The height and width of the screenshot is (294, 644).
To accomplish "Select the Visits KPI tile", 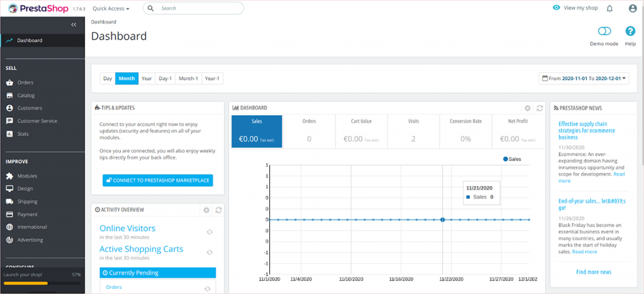I will [413, 131].
